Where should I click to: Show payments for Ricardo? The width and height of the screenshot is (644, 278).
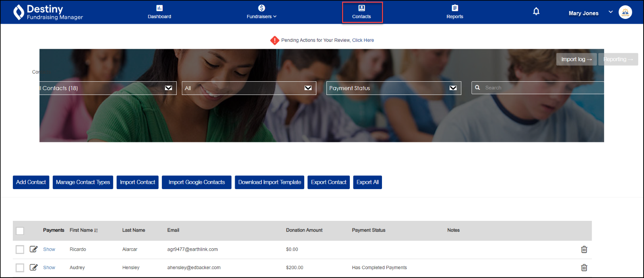point(49,249)
